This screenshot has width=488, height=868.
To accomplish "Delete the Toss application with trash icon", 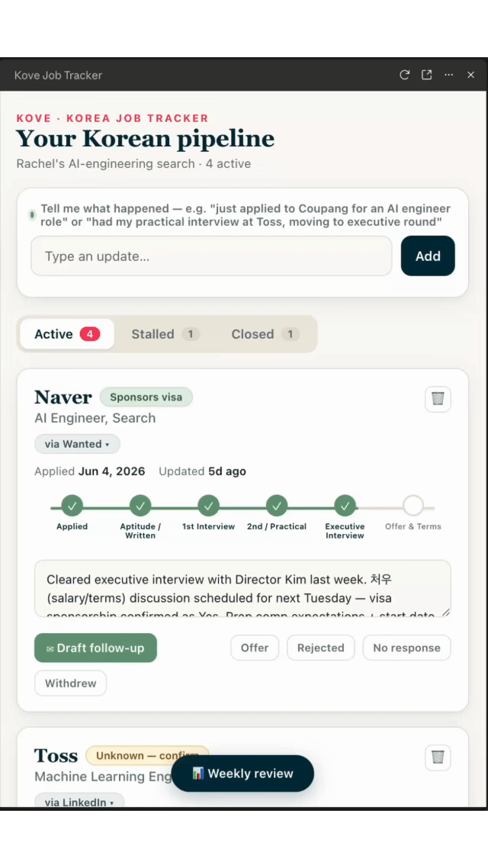I will point(438,757).
